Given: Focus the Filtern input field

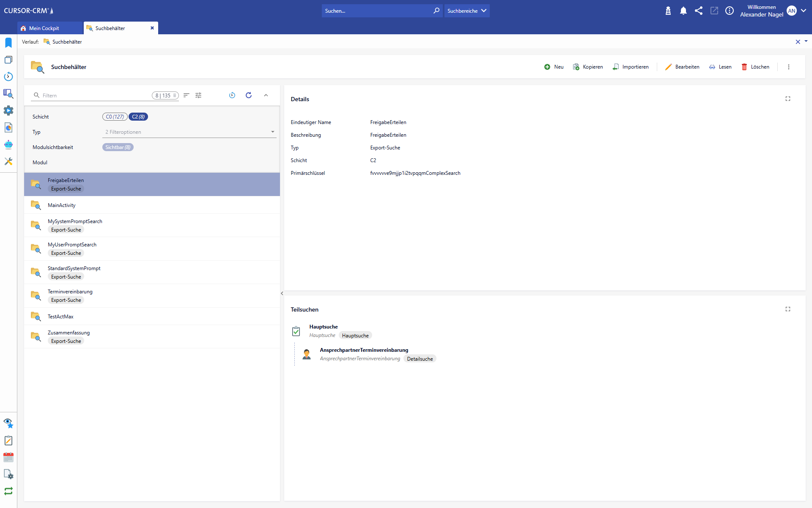Looking at the screenshot, I should coord(96,96).
